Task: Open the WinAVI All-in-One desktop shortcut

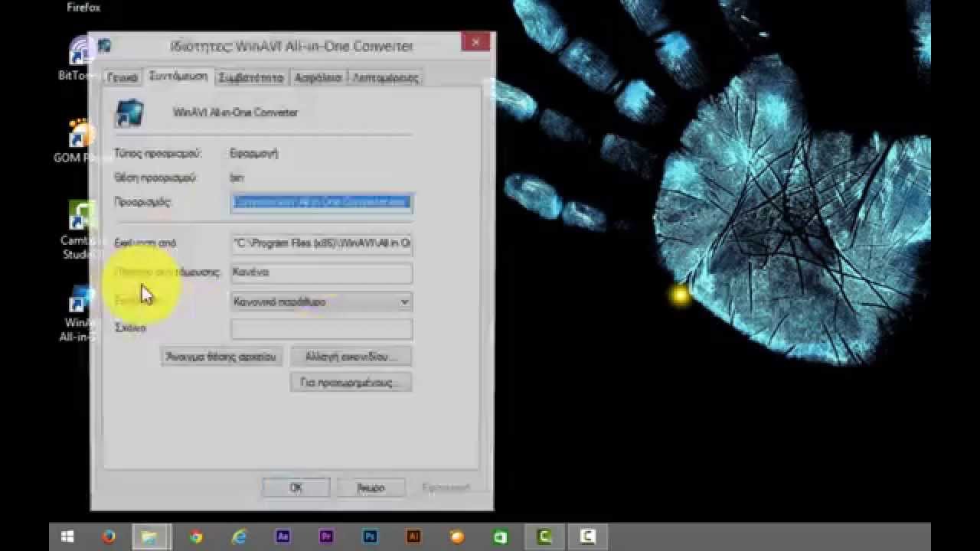Action: (79, 315)
